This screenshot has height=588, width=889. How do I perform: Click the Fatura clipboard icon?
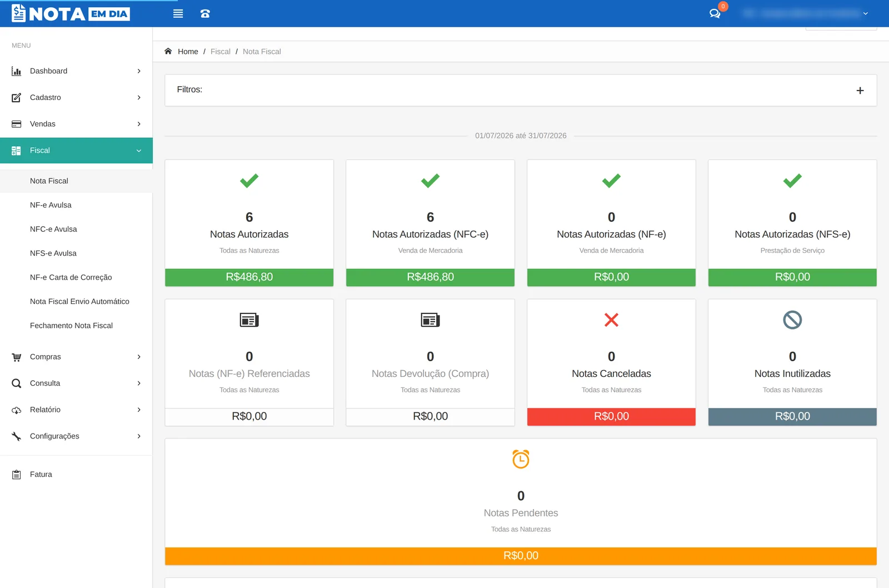coord(17,475)
